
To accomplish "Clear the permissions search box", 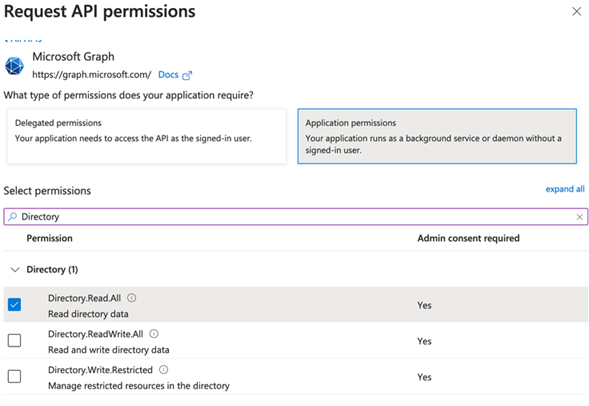I will click(x=579, y=217).
